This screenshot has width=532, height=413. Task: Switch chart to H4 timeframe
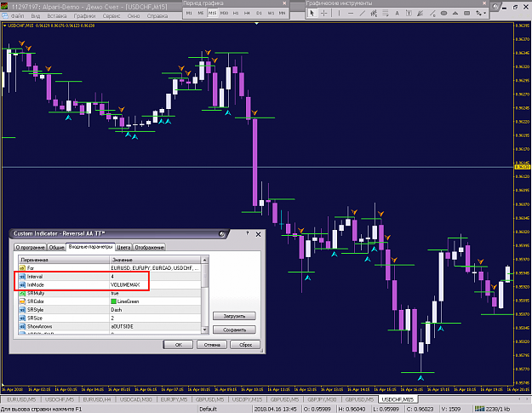247,14
